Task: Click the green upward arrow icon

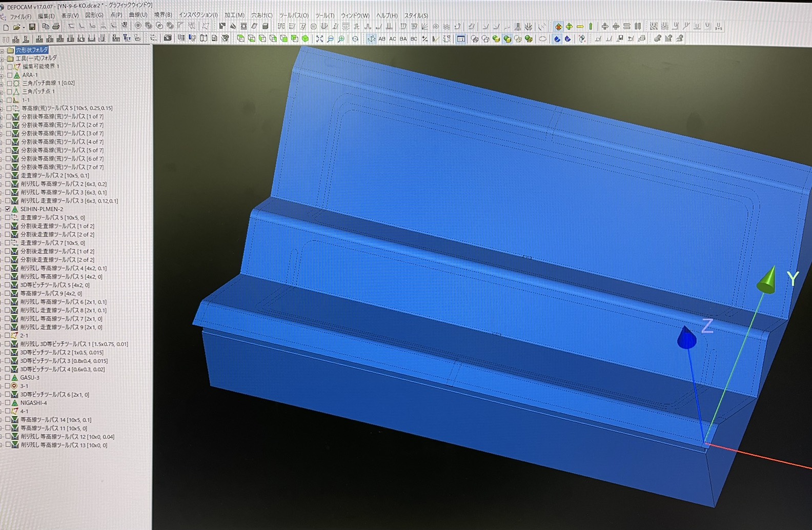Action: [x=591, y=26]
